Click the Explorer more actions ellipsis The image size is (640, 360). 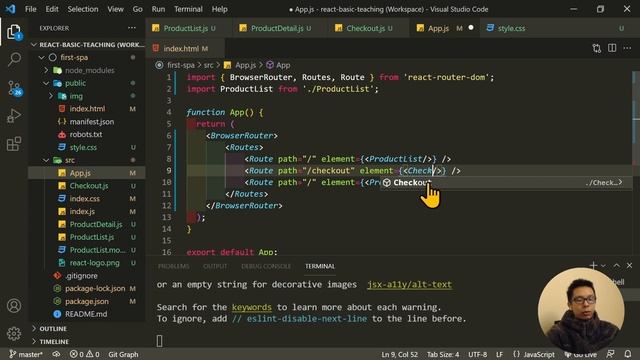click(131, 28)
